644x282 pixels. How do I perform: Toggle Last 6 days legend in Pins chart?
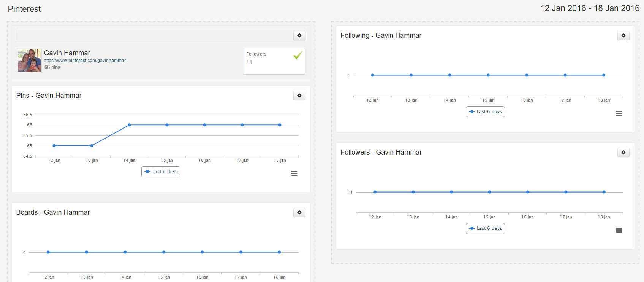pyautogui.click(x=161, y=172)
